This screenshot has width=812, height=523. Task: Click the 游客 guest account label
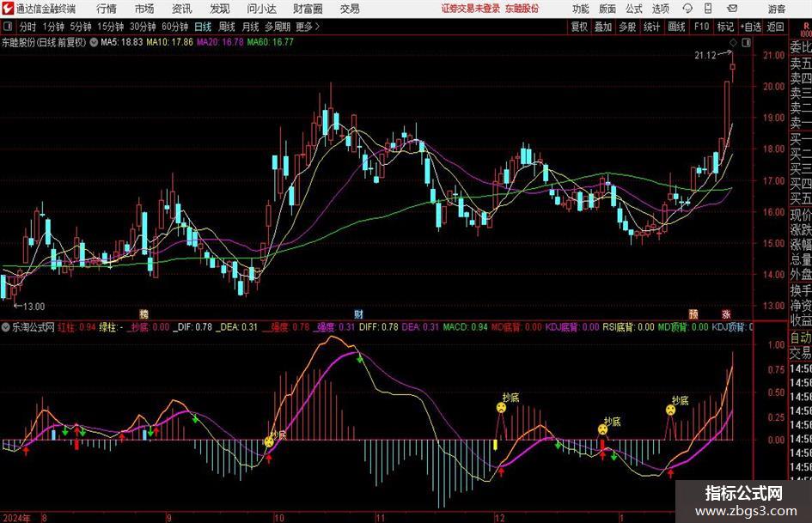[777, 9]
